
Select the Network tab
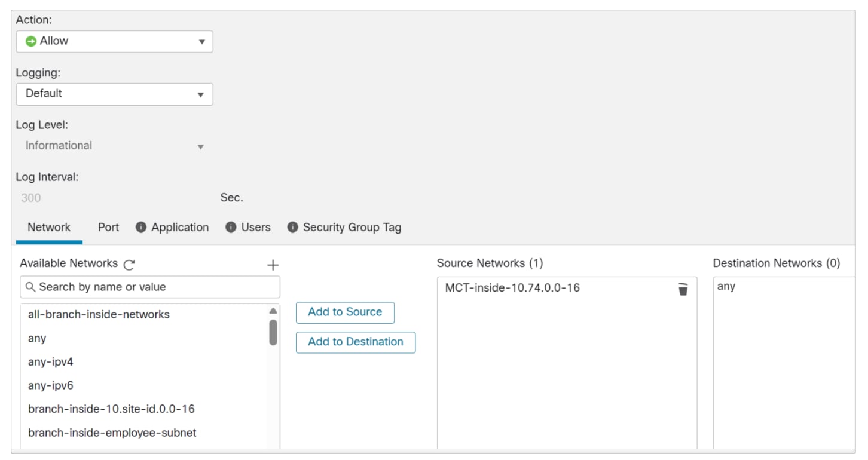49,228
